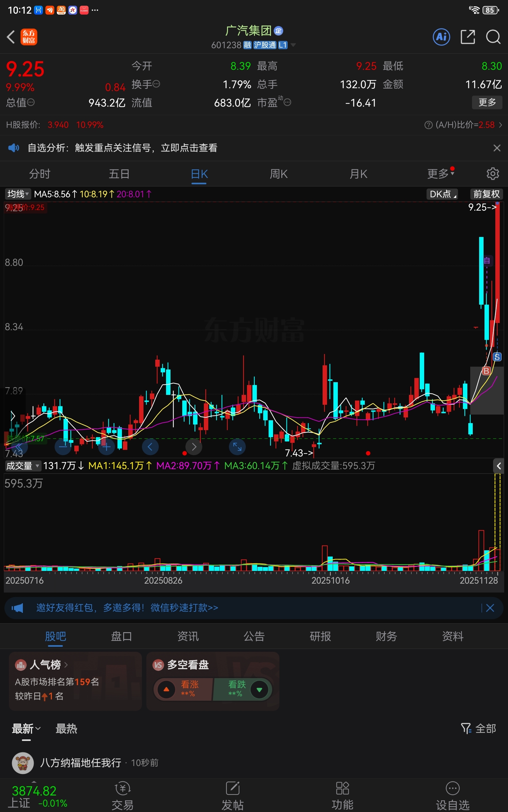The image size is (508, 812).
Task: Tap the 更多 quote details button
Action: coord(487,102)
